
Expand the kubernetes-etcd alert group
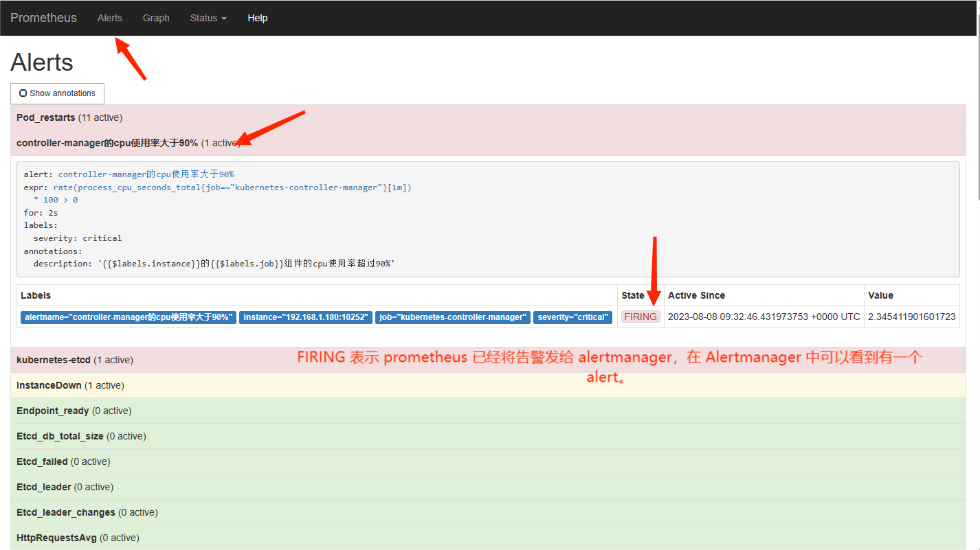pos(489,360)
